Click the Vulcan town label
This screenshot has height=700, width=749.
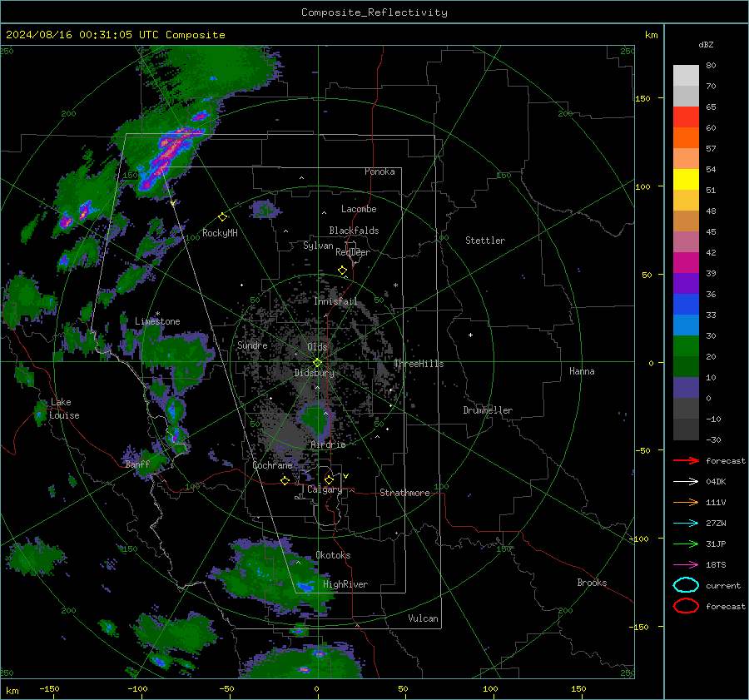coord(424,618)
